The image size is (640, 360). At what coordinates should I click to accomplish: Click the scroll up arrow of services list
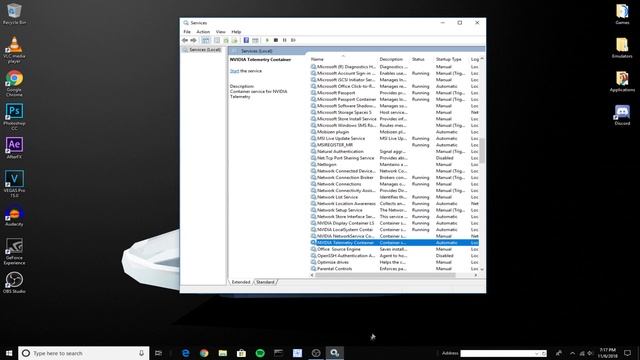pyautogui.click(x=482, y=59)
